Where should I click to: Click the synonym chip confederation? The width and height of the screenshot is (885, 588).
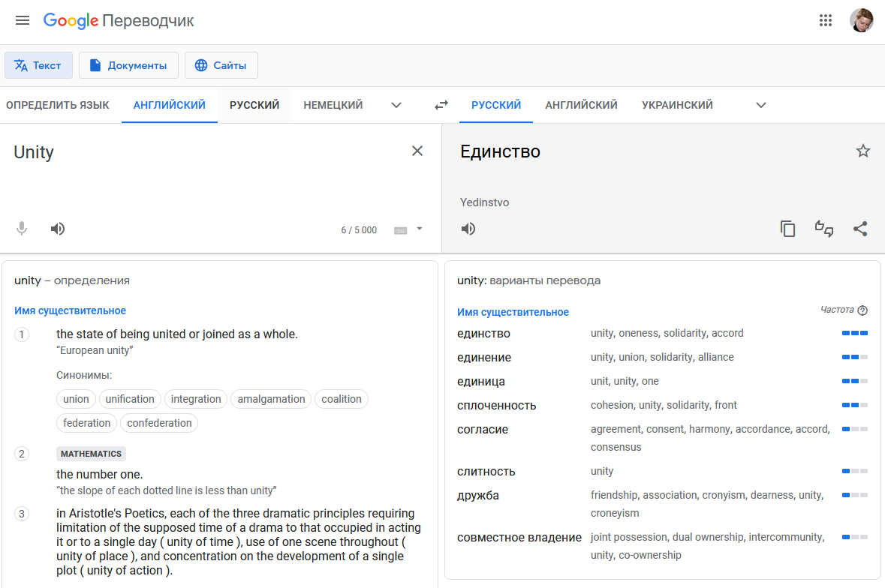click(x=159, y=423)
